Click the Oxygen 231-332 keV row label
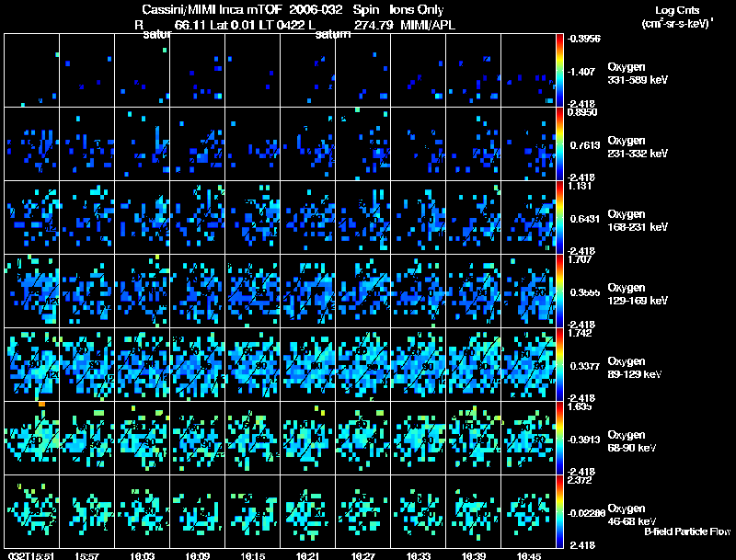 coord(638,147)
